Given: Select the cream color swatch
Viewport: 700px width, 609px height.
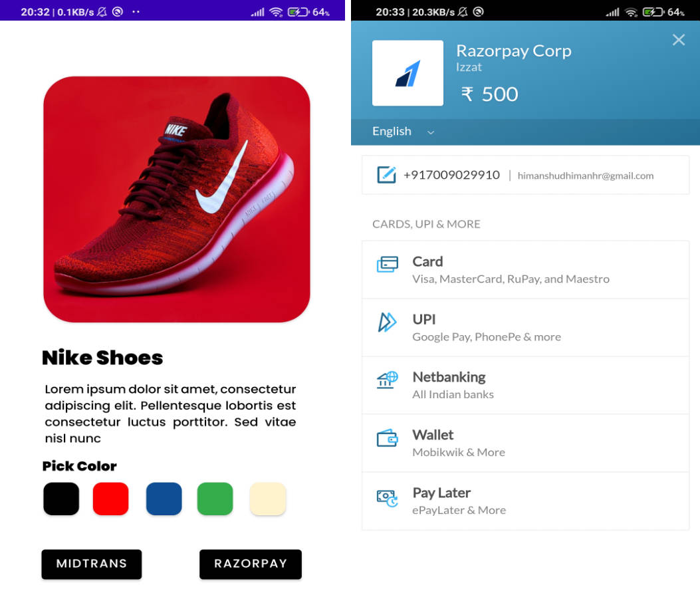Looking at the screenshot, I should pos(267,499).
